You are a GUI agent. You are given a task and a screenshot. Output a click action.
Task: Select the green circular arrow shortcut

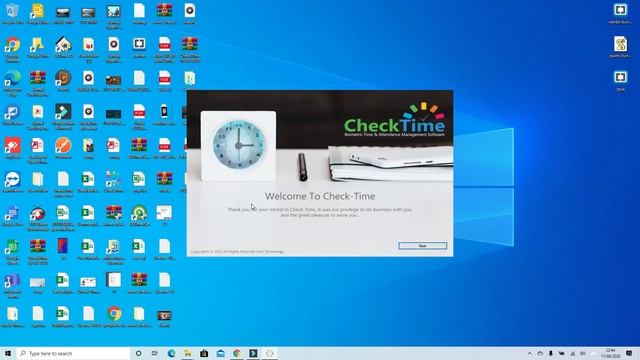click(139, 213)
